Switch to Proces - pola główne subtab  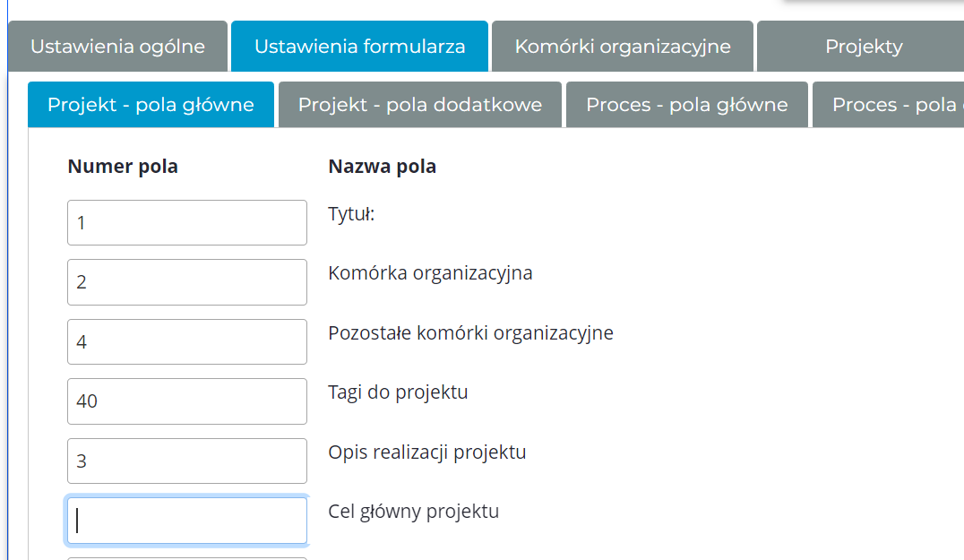click(686, 105)
